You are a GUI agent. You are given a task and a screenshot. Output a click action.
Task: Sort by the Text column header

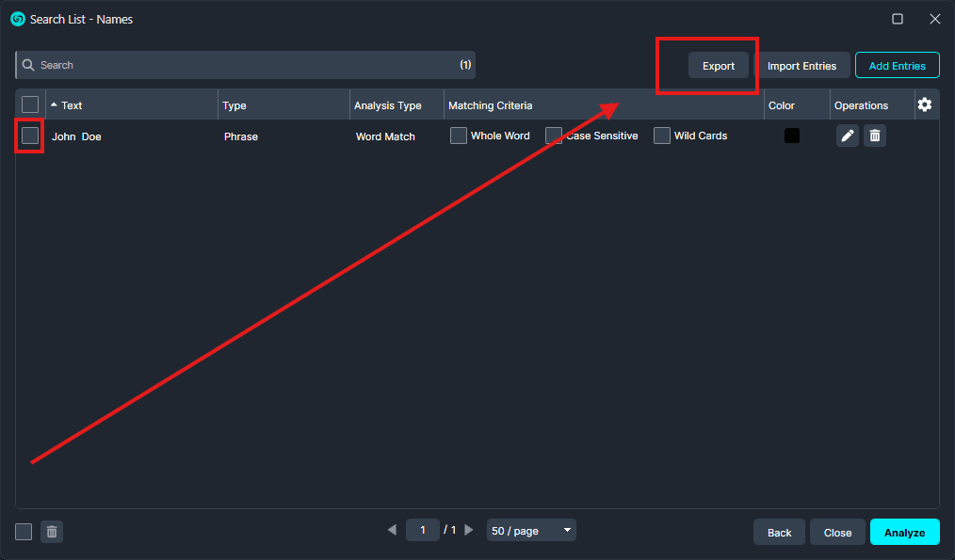coord(72,105)
